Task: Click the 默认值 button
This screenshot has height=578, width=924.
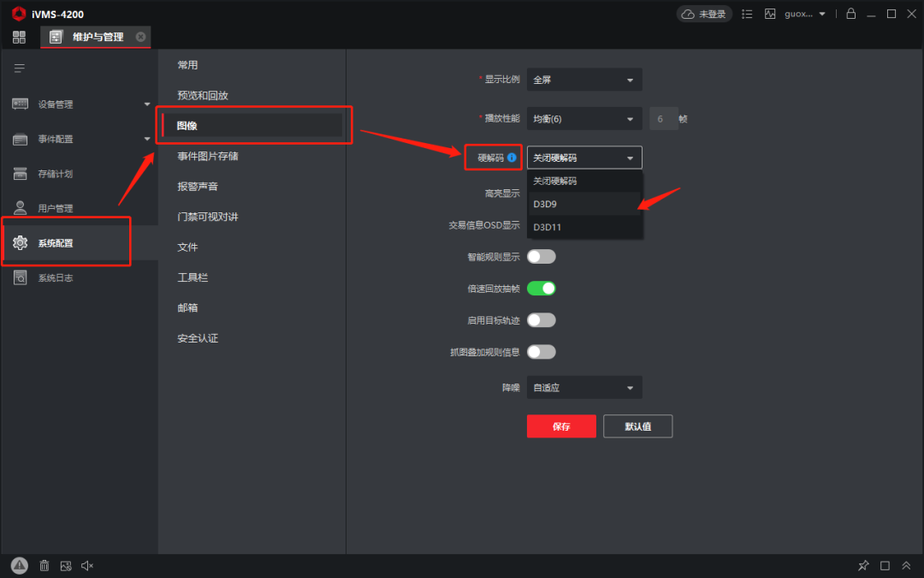Action: 637,426
